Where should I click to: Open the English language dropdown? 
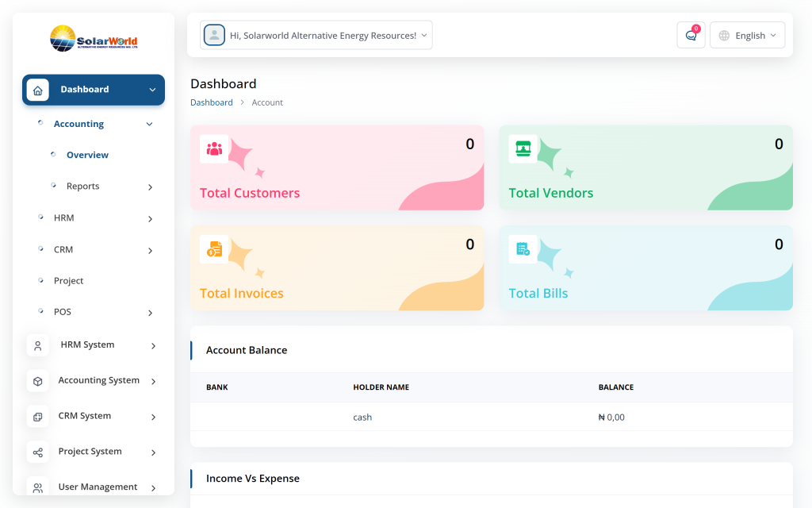pos(748,36)
